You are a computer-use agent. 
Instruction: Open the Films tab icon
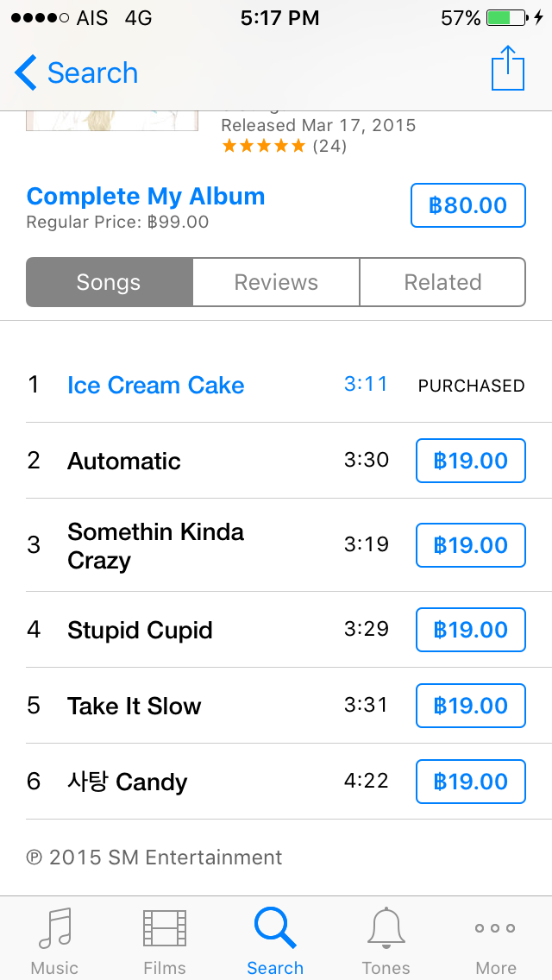165,928
